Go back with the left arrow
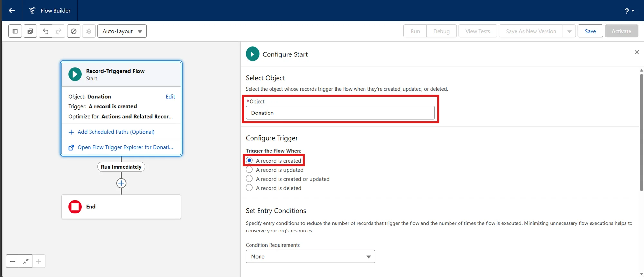 pyautogui.click(x=12, y=11)
